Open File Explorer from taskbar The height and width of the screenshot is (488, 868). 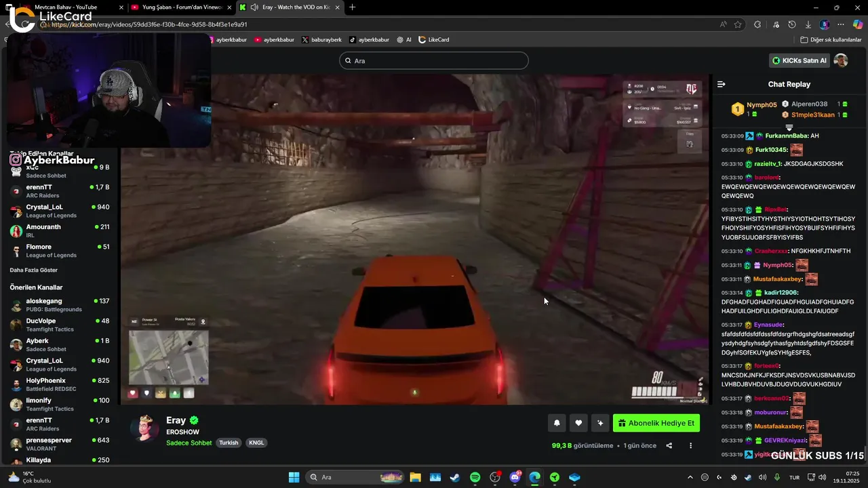pos(415,477)
